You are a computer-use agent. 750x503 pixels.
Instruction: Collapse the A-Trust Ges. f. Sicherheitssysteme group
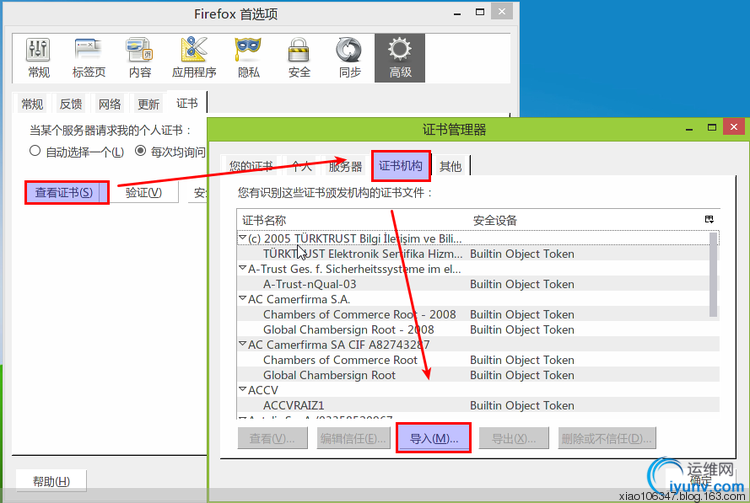[243, 268]
